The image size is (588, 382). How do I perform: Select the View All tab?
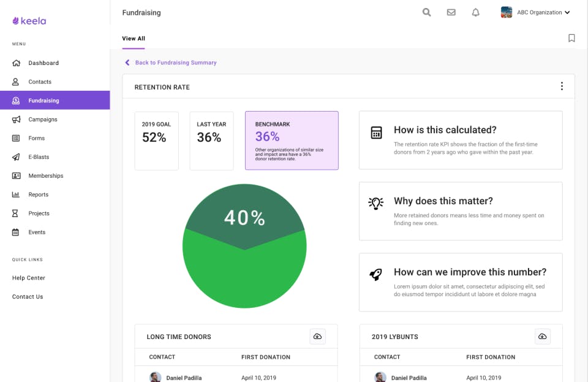[134, 38]
